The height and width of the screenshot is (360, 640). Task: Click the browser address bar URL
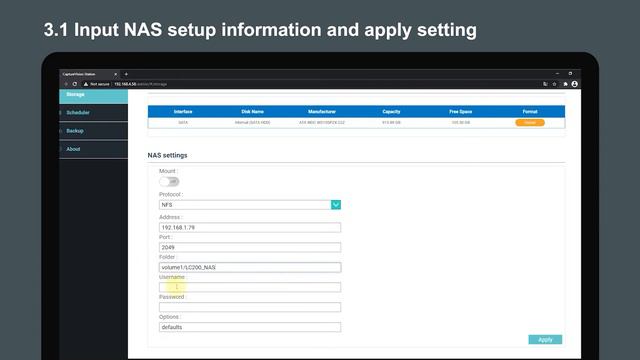point(140,84)
